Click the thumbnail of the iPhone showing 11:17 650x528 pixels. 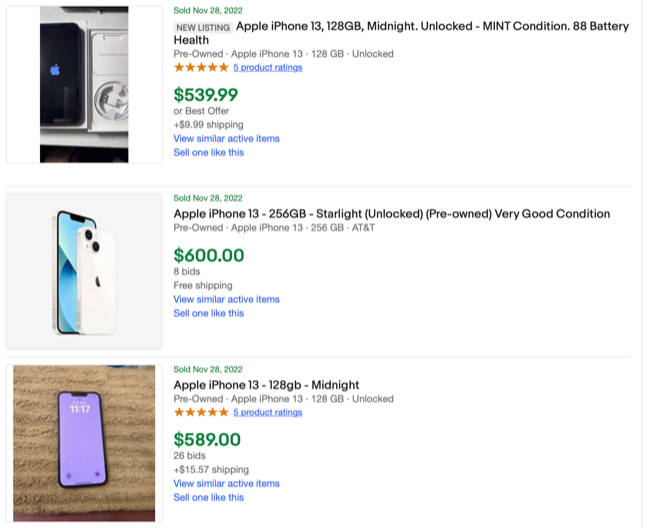point(84,442)
